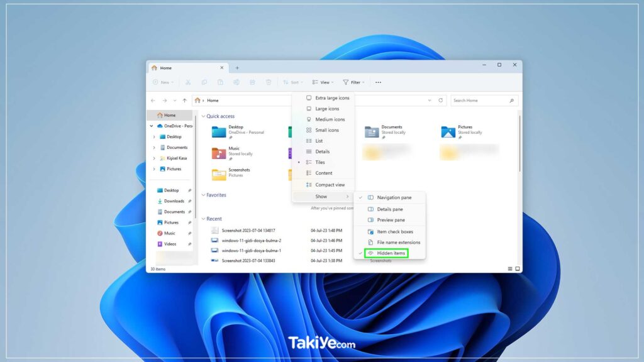The height and width of the screenshot is (362, 644).
Task: Open the Documents folder tile stored locally
Action: [386, 132]
